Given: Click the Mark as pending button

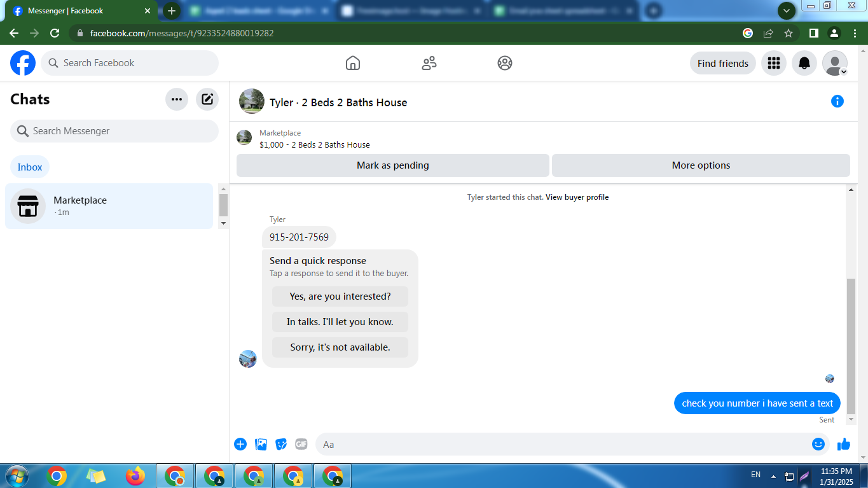Looking at the screenshot, I should (393, 165).
